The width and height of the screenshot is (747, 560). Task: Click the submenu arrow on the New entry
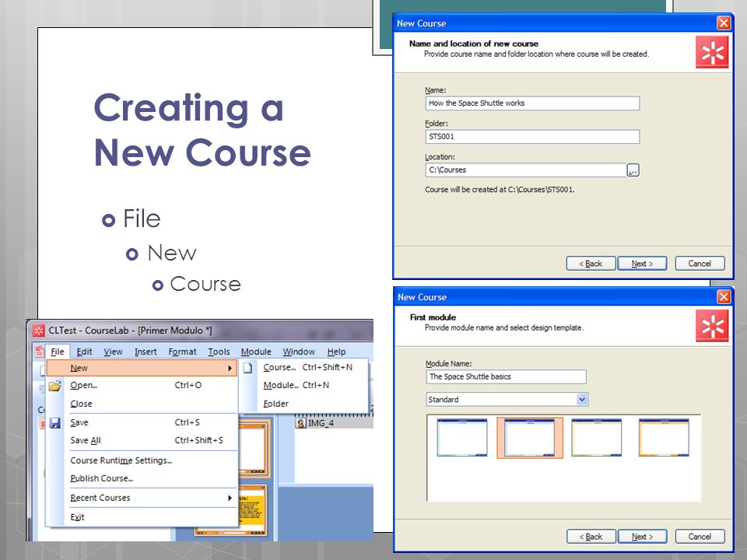[x=230, y=368]
